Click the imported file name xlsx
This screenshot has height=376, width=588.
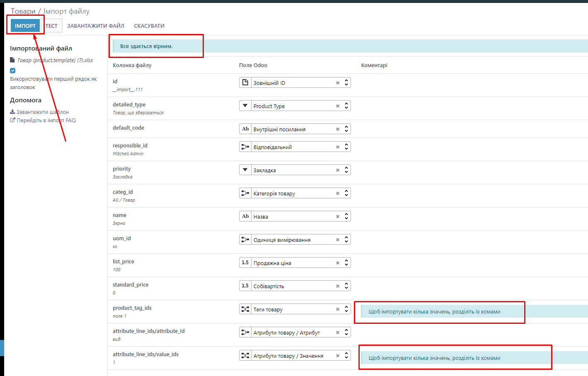point(55,60)
